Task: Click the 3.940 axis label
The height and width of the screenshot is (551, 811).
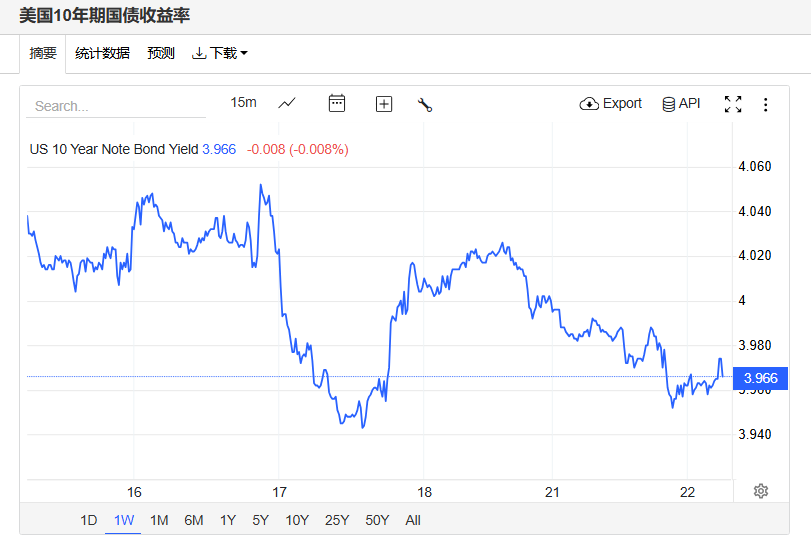Action: [x=755, y=434]
